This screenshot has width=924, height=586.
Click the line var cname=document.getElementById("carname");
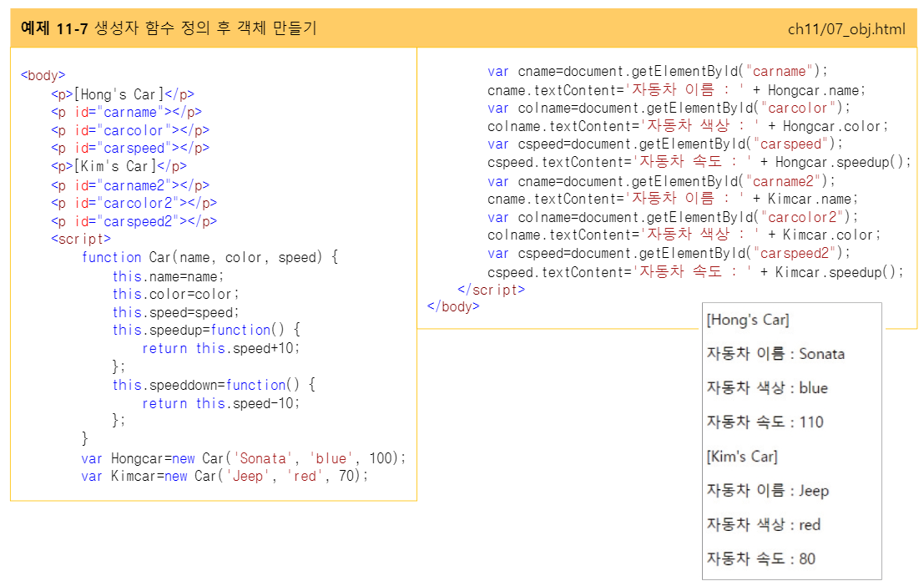tap(658, 71)
